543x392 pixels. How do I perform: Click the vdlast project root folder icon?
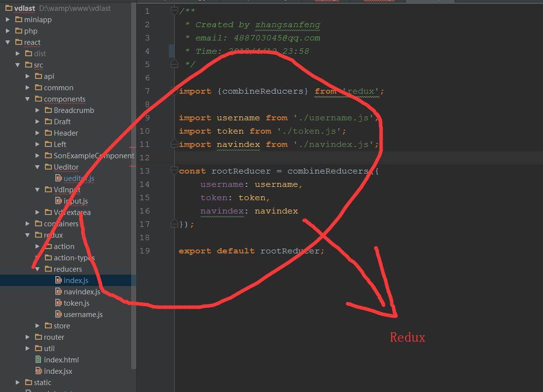tap(8, 8)
